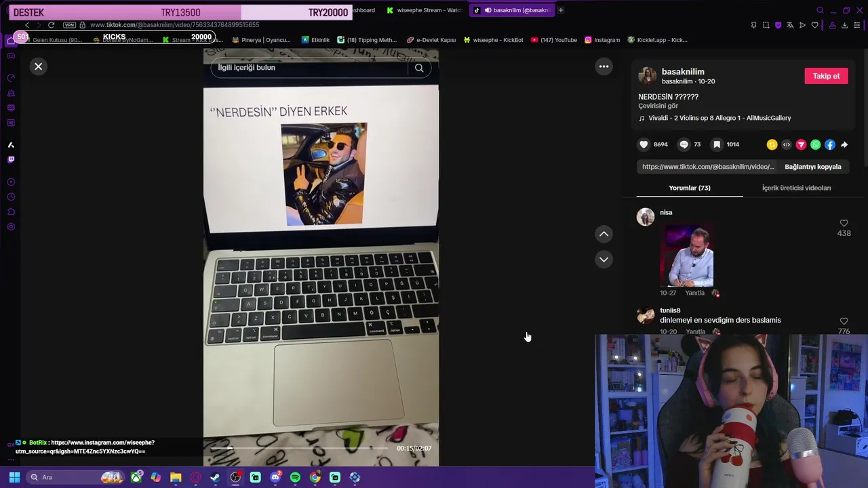868x488 pixels.
Task: Switch to wiseephe Stream browser tab
Action: click(x=424, y=10)
